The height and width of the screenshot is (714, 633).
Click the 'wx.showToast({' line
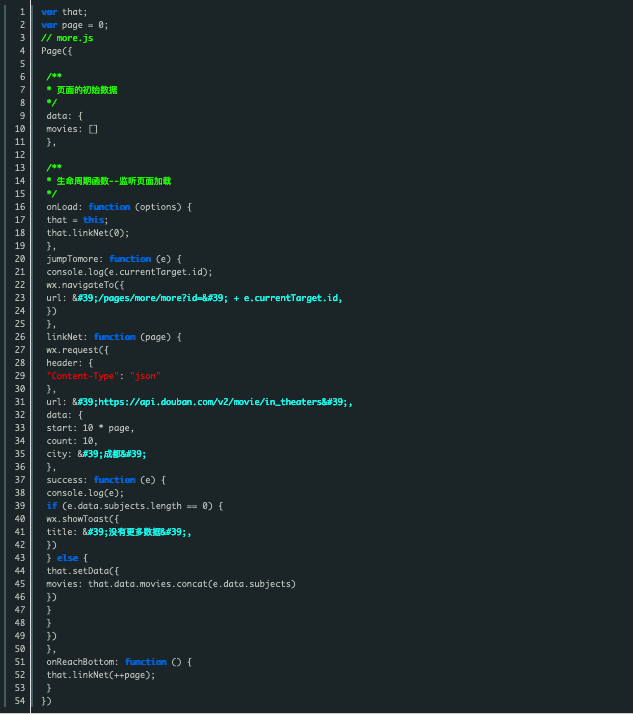tap(82, 519)
